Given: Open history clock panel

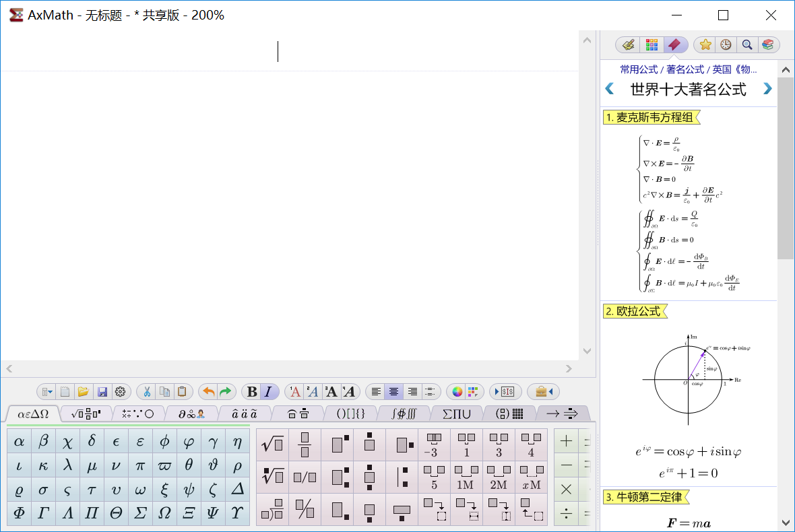Looking at the screenshot, I should tap(726, 45).
